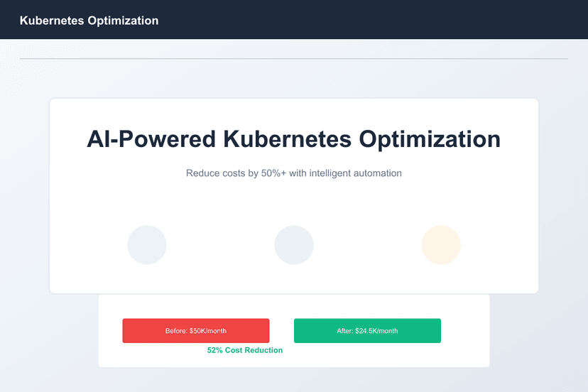Click the 'Reduce costs by 50%+' subtitle

click(293, 173)
